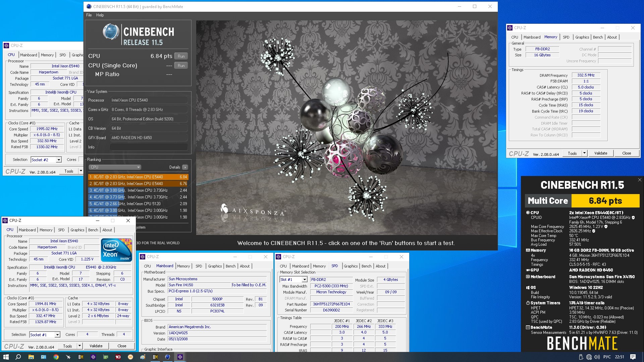Click the 6.84 pts Multi Core score

pos(605,201)
